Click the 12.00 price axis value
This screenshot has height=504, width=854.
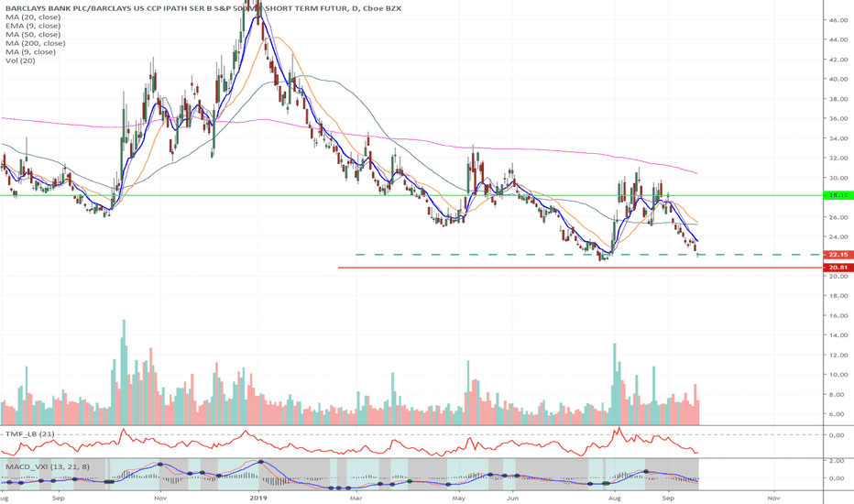(x=838, y=355)
